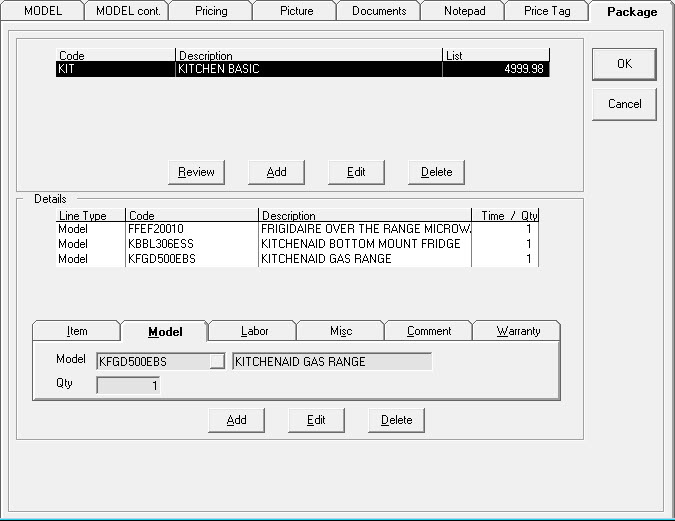Switch to the MODEL tab
675x521 pixels.
(x=42, y=11)
